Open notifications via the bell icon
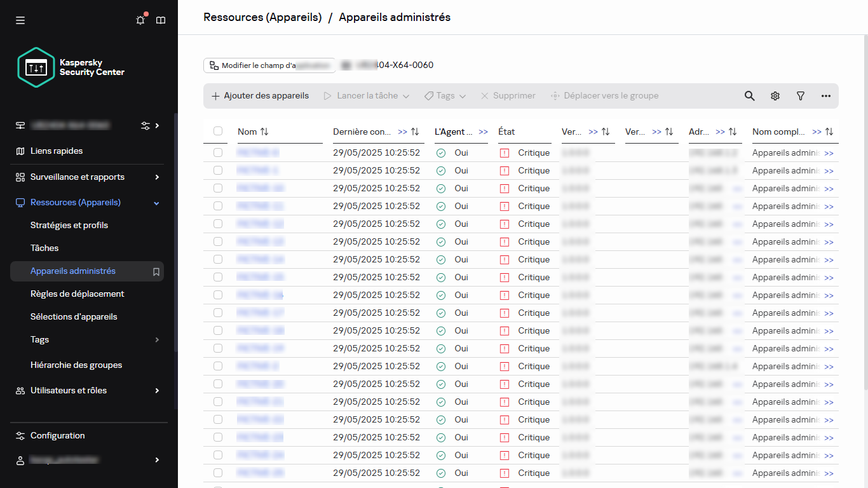868x488 pixels. point(140,20)
